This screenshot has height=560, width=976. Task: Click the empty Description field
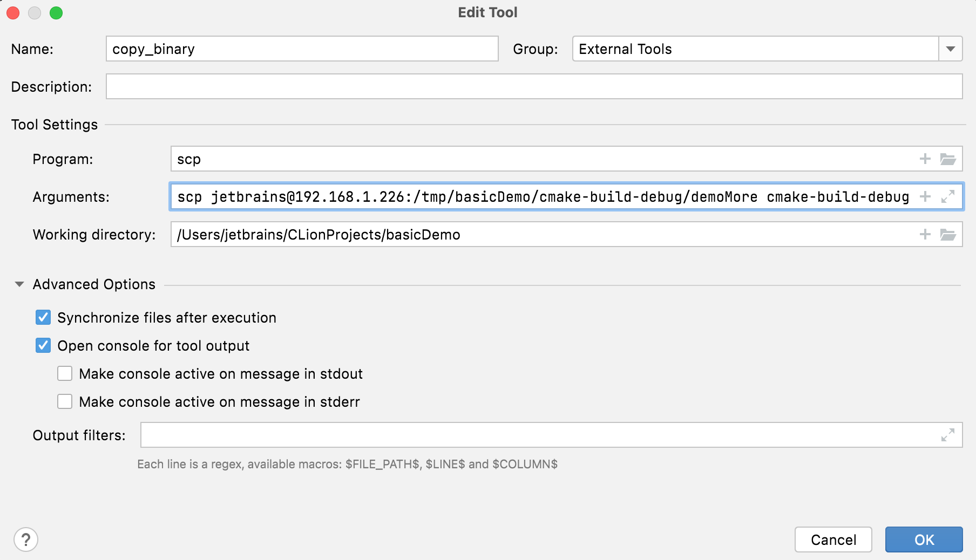(486, 86)
